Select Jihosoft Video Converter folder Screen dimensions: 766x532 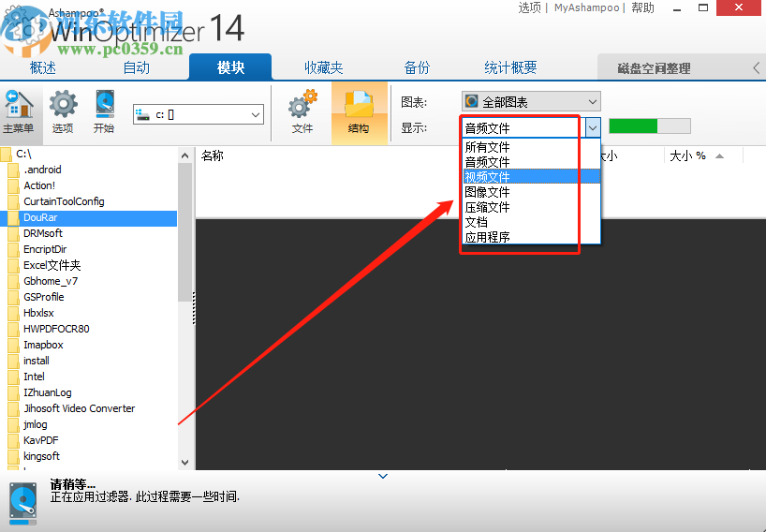point(80,408)
